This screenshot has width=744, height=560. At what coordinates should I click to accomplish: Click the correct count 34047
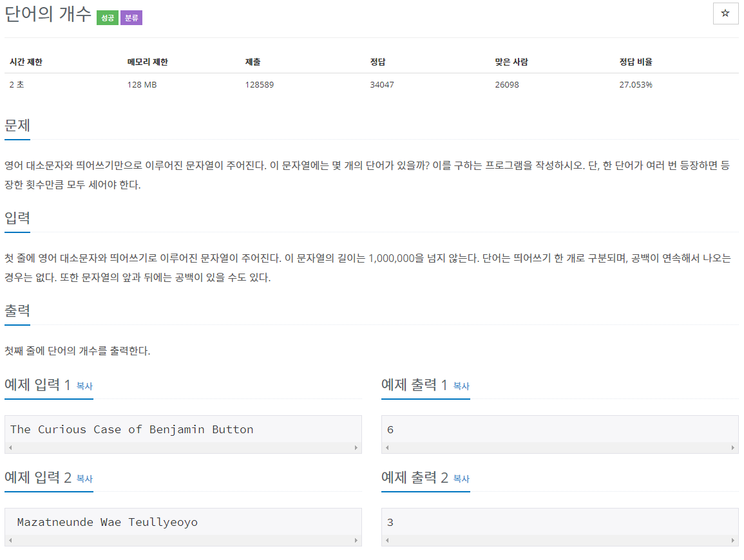click(x=382, y=84)
